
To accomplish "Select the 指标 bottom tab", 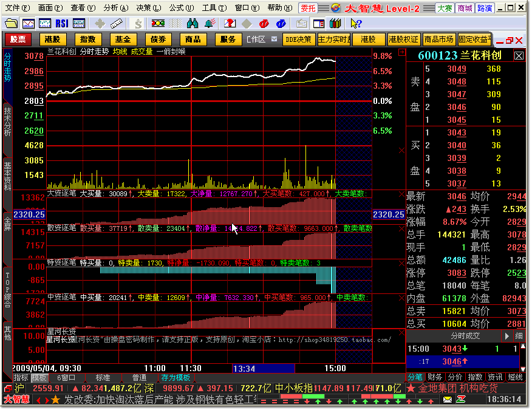I will (21, 377).
